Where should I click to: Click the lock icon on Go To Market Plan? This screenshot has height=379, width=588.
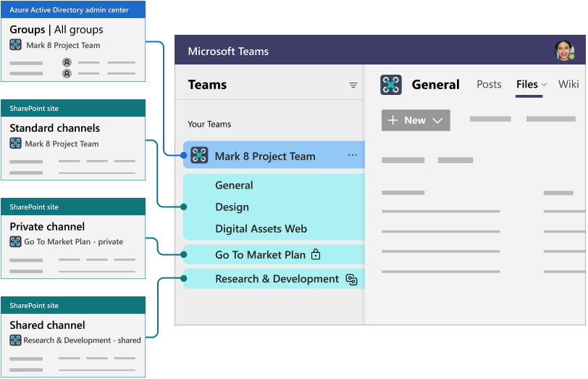click(x=316, y=254)
